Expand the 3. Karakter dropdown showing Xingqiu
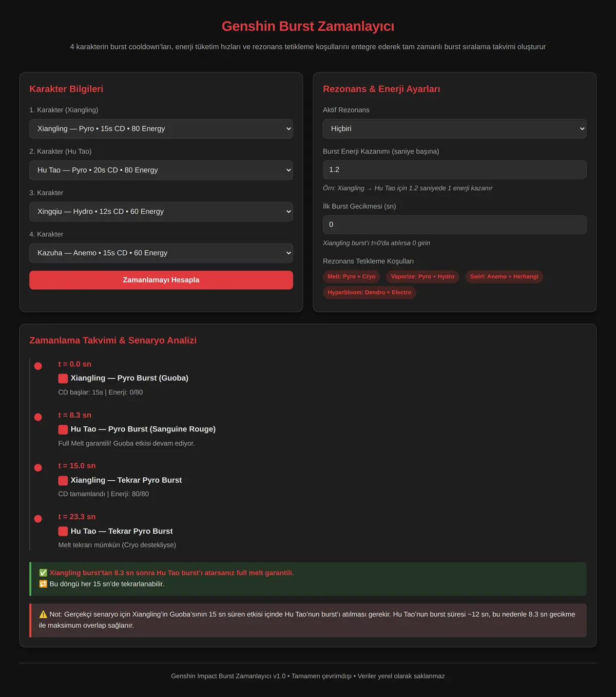616x697 pixels. [161, 212]
